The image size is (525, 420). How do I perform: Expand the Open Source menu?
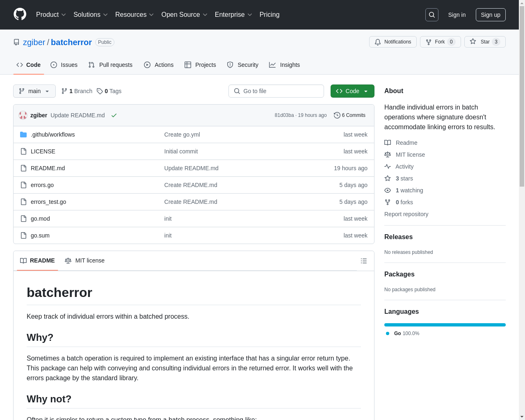point(185,15)
